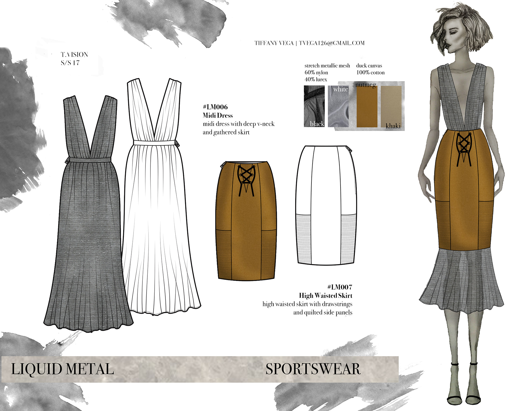Click the High Waisted Skirt heading
Image resolution: width=532 pixels, height=411 pixels.
coord(326,296)
